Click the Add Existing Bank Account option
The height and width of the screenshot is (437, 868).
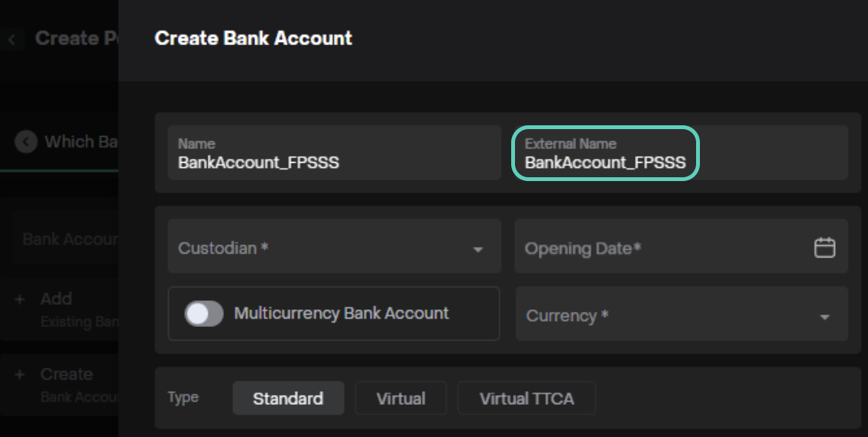coord(76,309)
